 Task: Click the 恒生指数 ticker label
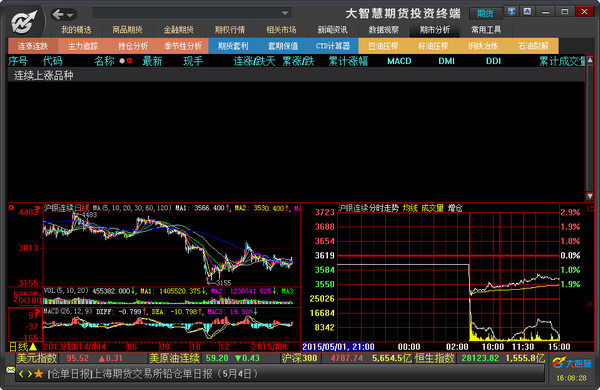pos(434,358)
